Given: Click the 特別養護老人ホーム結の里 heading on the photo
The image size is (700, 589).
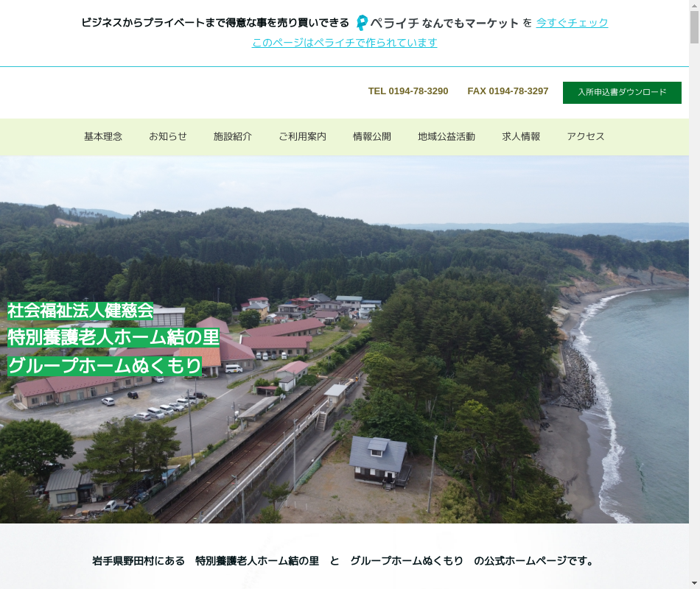Looking at the screenshot, I should click(113, 338).
